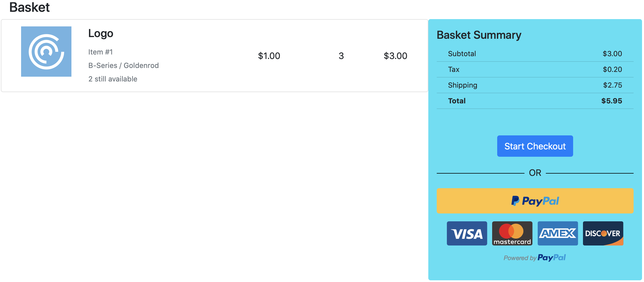The width and height of the screenshot is (644, 282).
Task: Click the line total $3.00
Action: point(395,56)
